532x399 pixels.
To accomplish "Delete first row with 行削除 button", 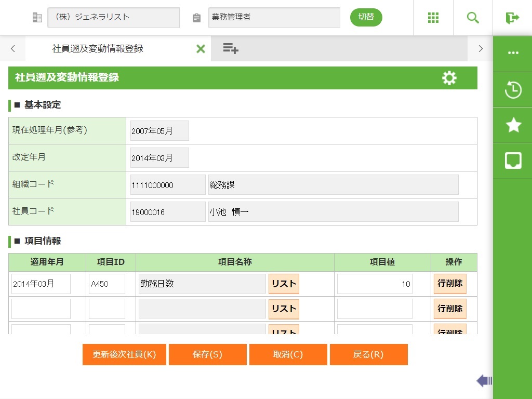I will [x=450, y=284].
